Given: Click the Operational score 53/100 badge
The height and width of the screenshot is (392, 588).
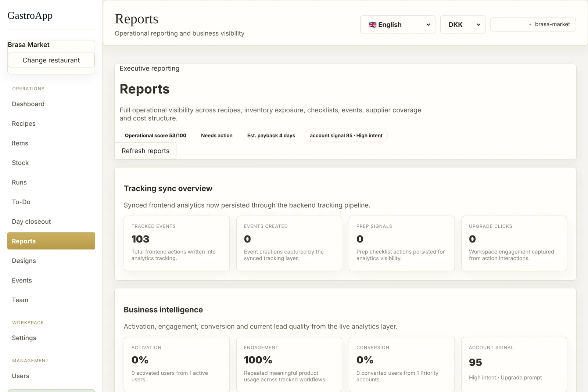Looking at the screenshot, I should coord(155,136).
